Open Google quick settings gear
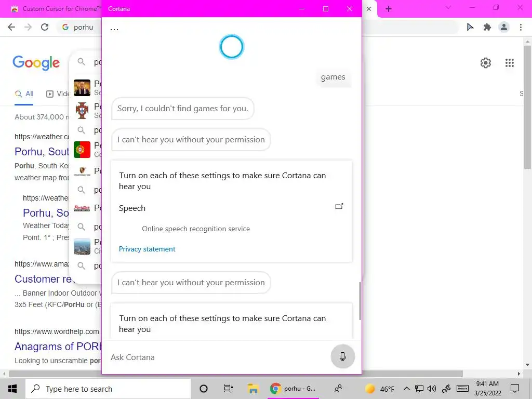 [486, 63]
